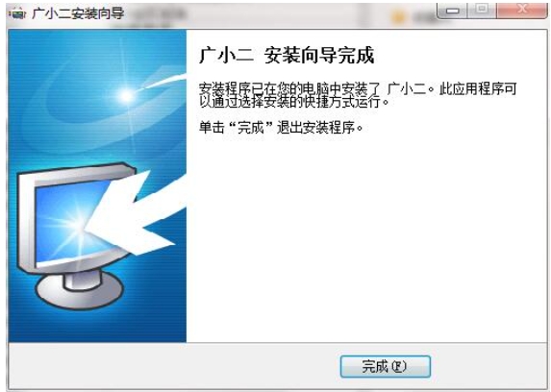Click the text 单击"完成"退出安装程序
Viewport: 551px width, 392px height.
pos(281,128)
